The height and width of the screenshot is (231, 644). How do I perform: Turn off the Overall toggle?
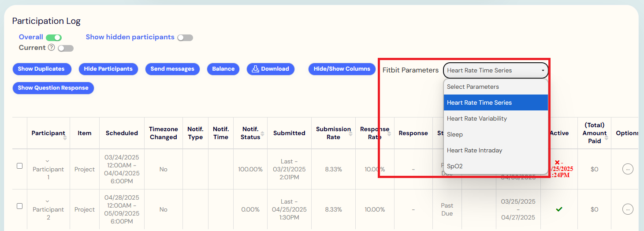point(54,38)
